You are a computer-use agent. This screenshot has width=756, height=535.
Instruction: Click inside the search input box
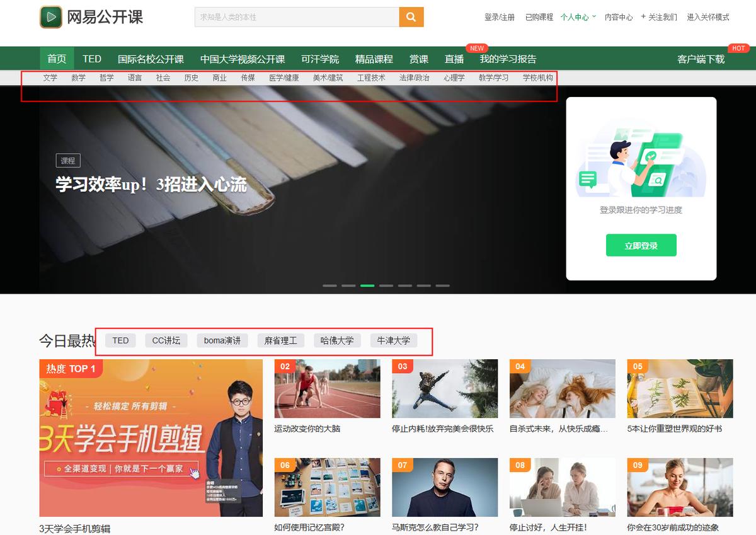[296, 17]
